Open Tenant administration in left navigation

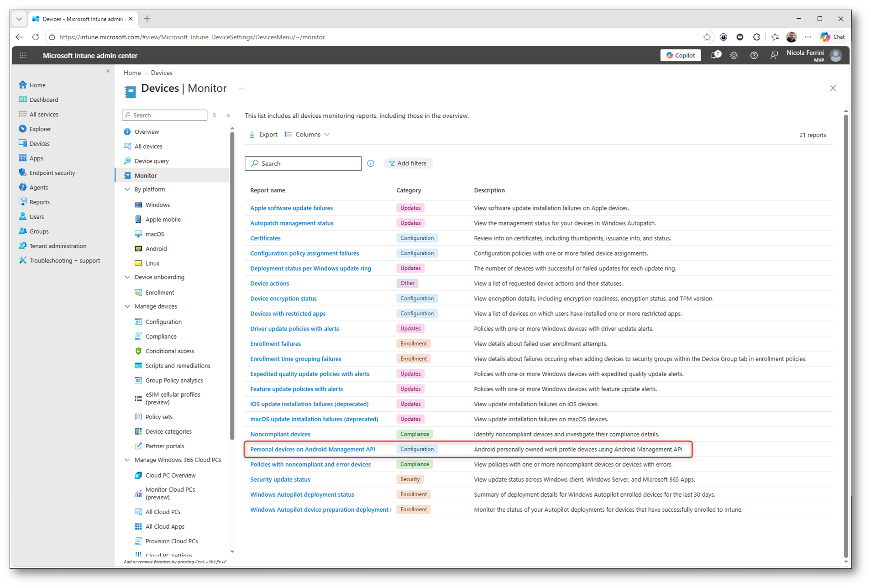(58, 246)
